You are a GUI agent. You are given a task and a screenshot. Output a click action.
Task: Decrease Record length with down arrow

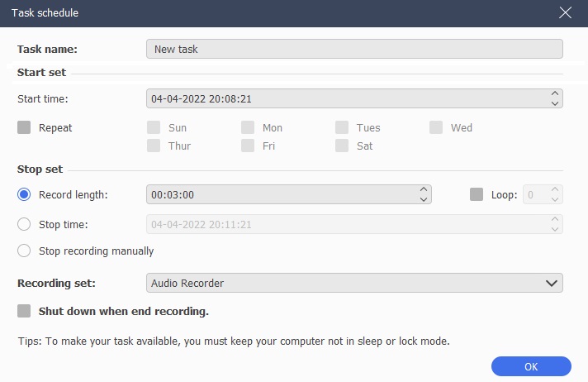[424, 199]
